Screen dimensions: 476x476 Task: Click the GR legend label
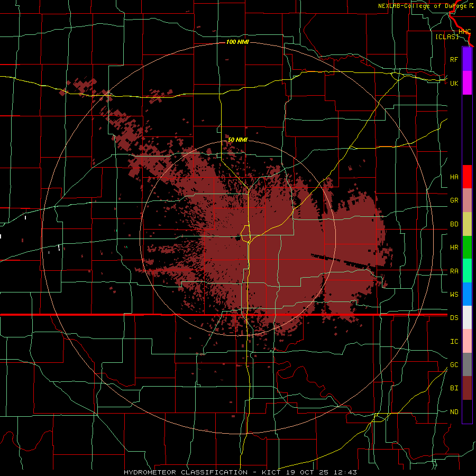pyautogui.click(x=454, y=200)
